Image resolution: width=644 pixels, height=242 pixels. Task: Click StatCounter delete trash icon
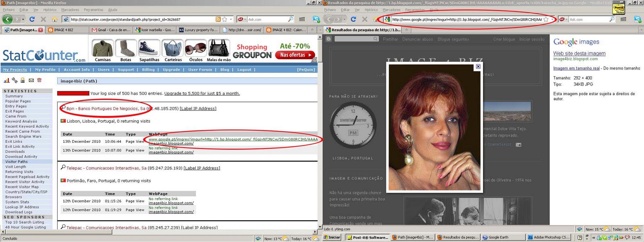(39, 80)
